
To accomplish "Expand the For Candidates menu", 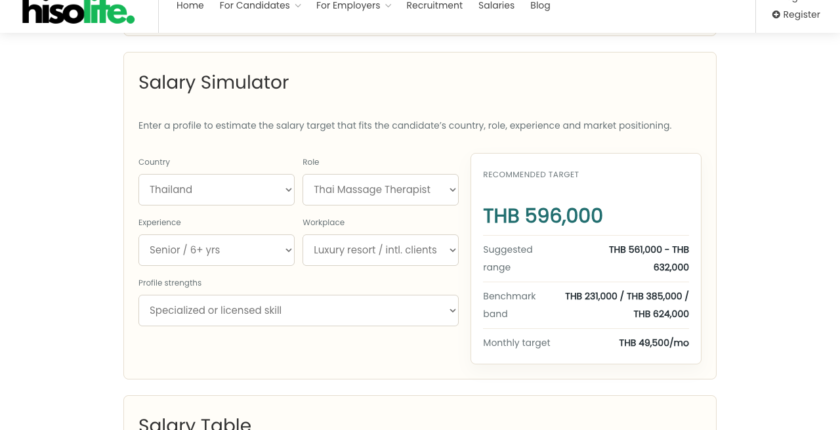I will (260, 6).
